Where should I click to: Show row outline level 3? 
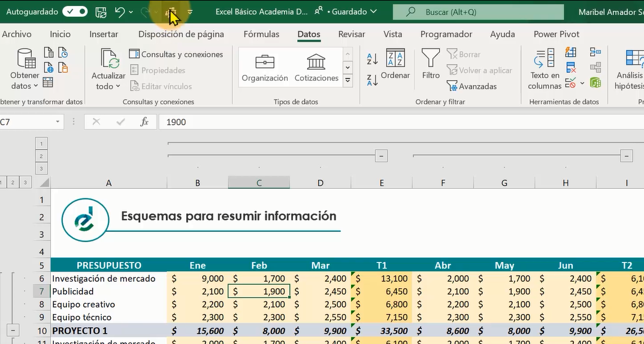[26, 182]
